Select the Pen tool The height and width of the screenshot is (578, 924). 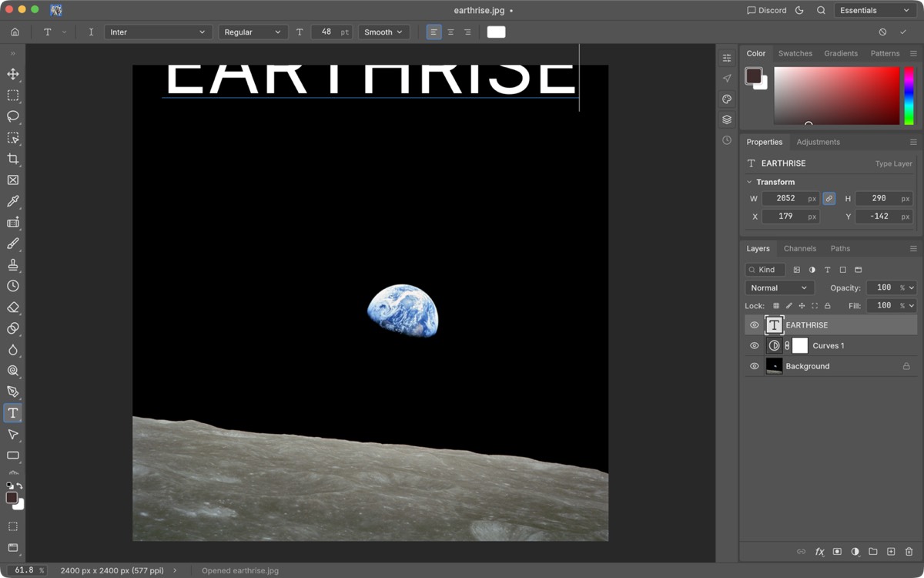(x=13, y=391)
